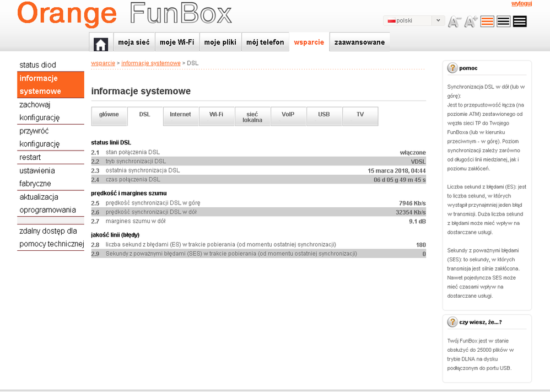550x392 pixels.
Task: Click the home icon in navigation bar
Action: [100, 42]
